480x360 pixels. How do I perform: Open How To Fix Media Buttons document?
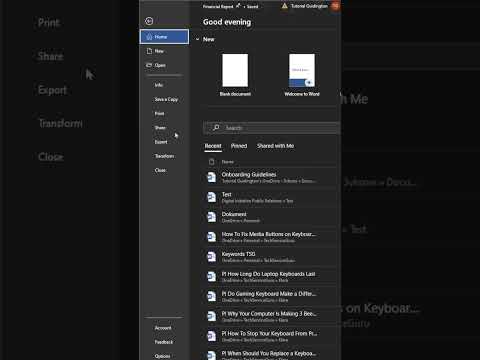[x=270, y=237]
